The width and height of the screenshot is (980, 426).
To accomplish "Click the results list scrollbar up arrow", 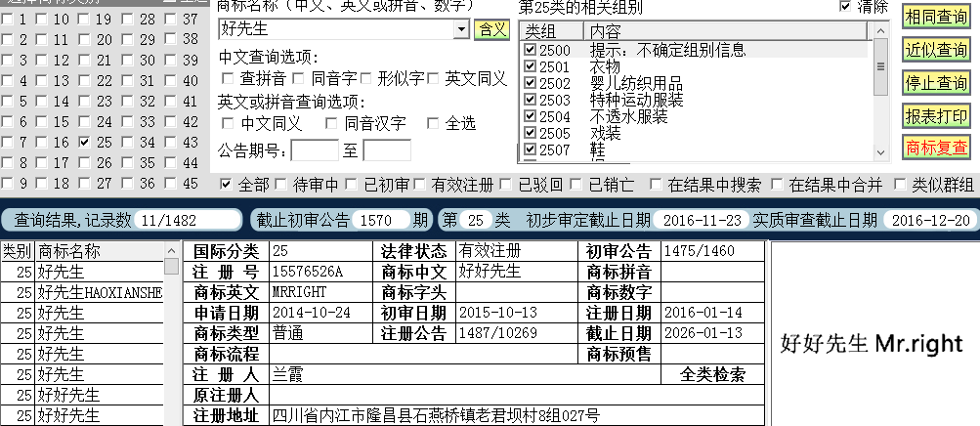I will tap(171, 250).
